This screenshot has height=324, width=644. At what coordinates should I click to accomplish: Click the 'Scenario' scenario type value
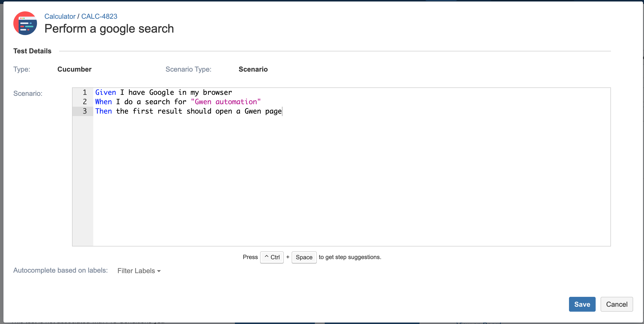click(x=253, y=69)
